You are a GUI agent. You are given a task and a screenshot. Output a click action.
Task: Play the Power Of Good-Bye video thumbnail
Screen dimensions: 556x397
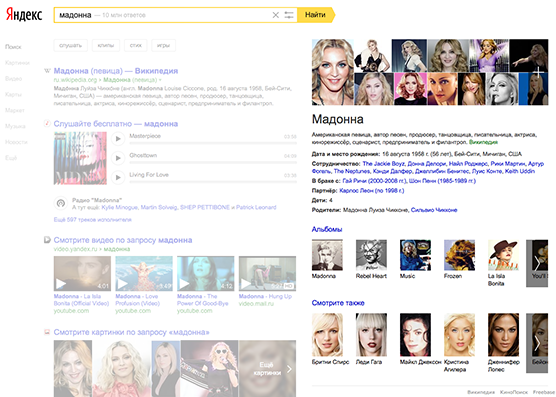point(206,274)
